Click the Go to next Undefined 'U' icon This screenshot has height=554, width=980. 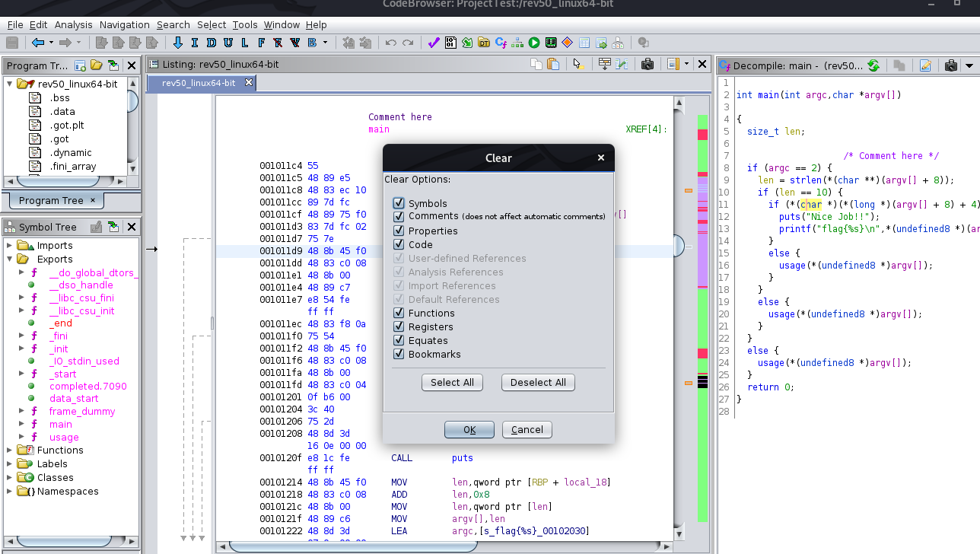pos(228,43)
